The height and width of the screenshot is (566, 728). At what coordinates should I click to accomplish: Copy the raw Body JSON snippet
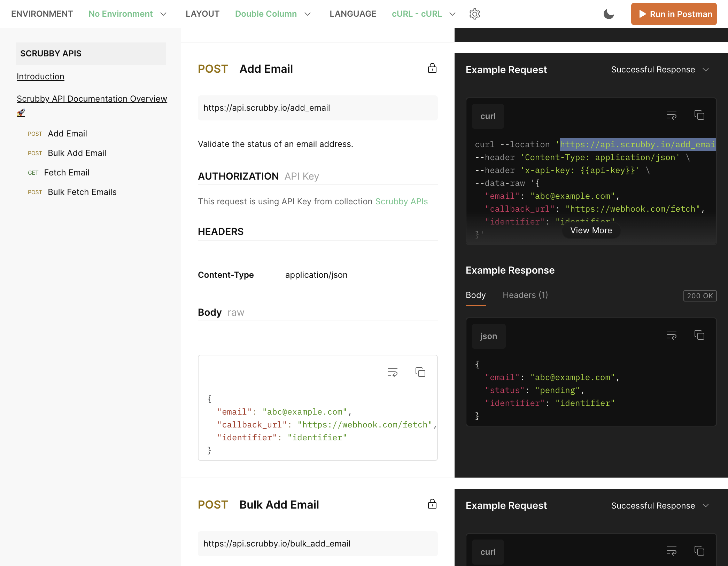coord(420,372)
